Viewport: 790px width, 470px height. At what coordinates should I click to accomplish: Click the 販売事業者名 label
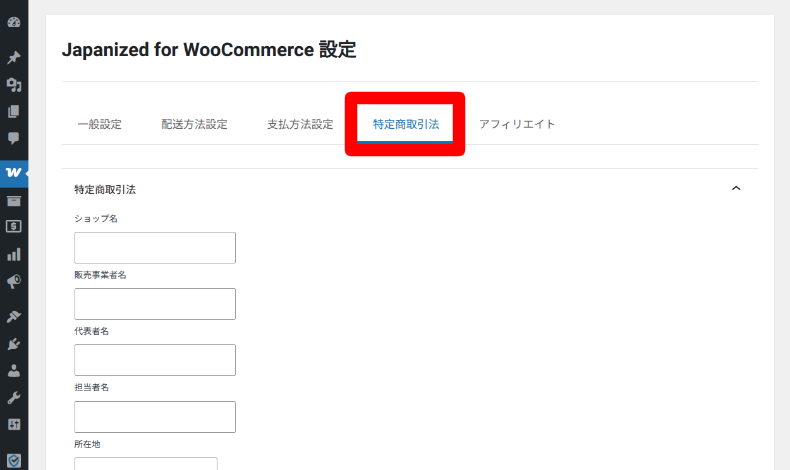click(x=100, y=275)
